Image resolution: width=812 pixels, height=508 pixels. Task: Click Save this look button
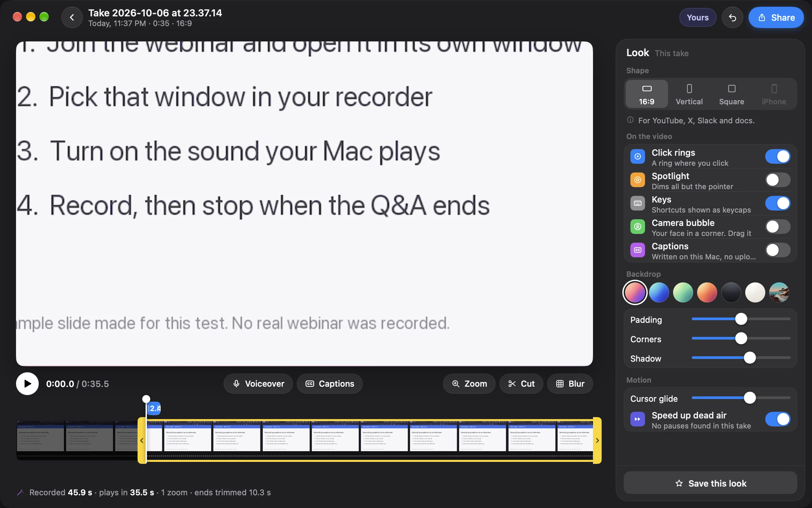[710, 483]
